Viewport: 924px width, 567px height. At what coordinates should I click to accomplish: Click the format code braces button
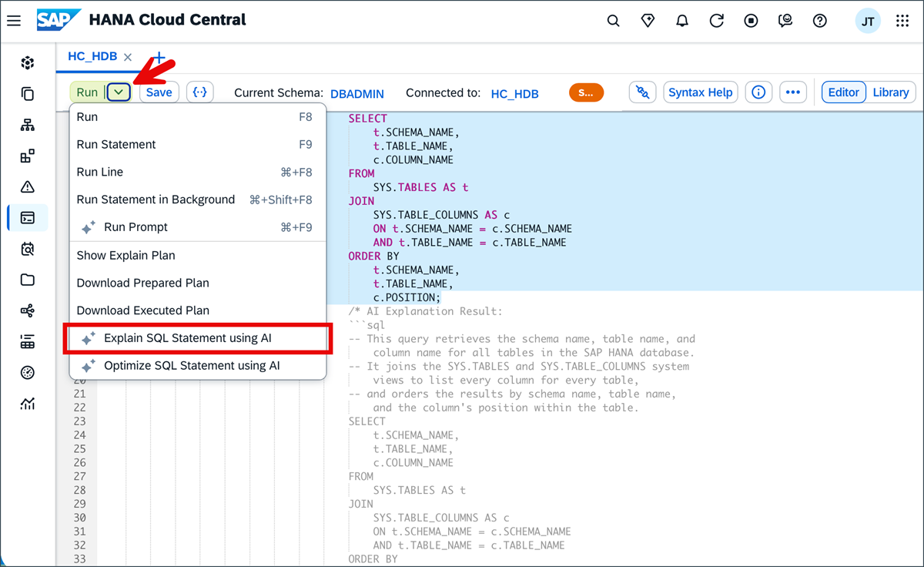pos(200,92)
